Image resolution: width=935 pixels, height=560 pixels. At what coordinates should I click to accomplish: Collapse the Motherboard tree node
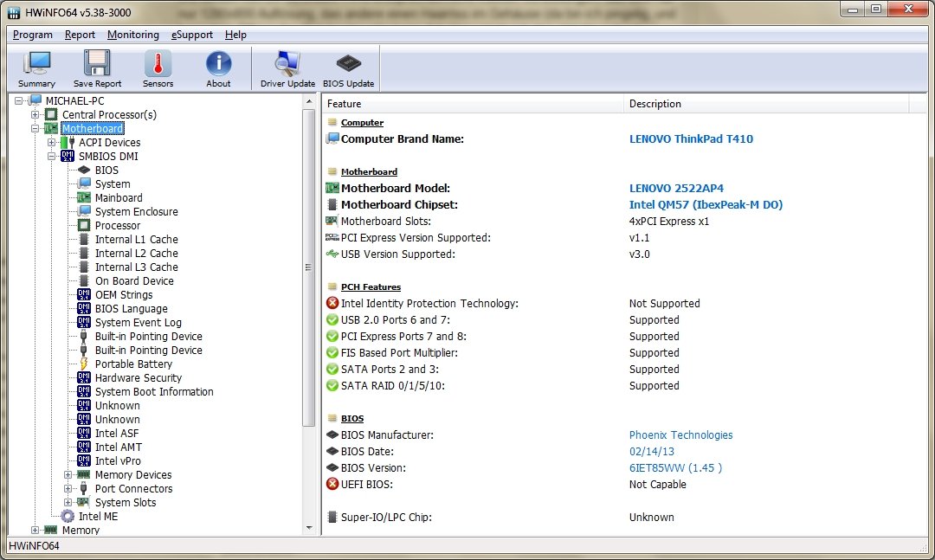pyautogui.click(x=35, y=128)
